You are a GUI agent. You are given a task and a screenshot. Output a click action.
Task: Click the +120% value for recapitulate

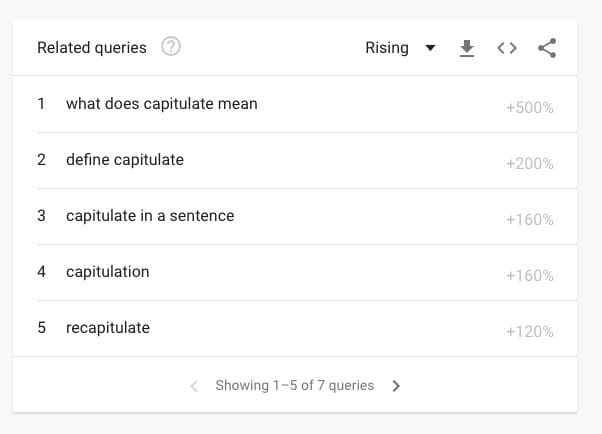[x=529, y=332]
